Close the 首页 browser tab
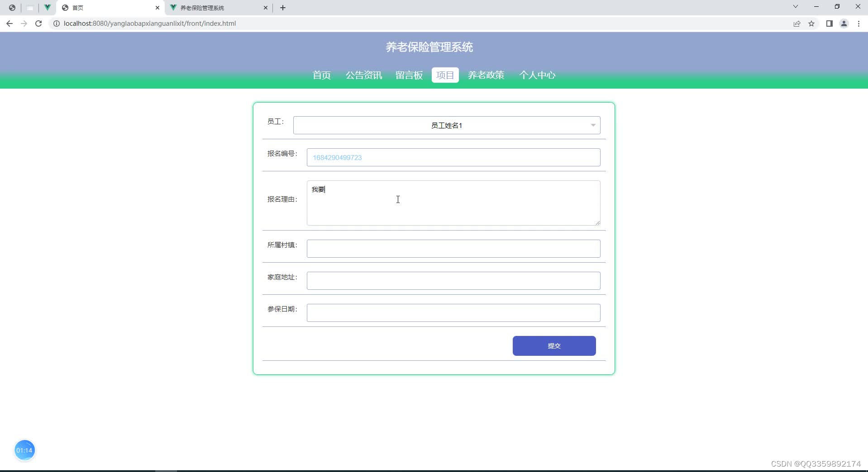 click(x=157, y=8)
